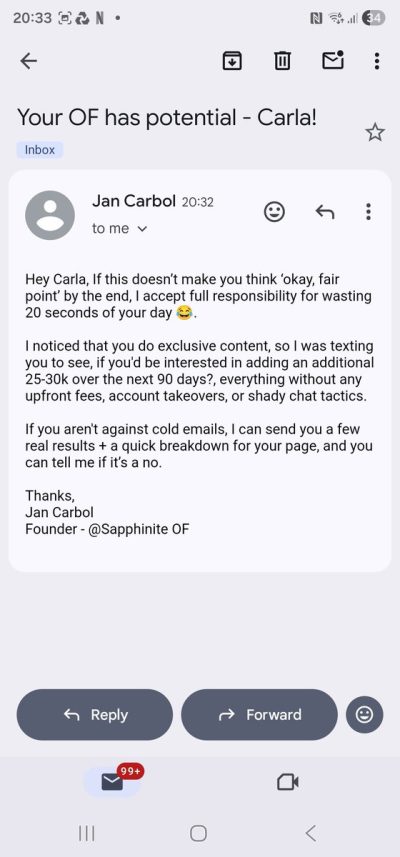Archive this email with the box icon
The image size is (400, 857).
click(232, 61)
